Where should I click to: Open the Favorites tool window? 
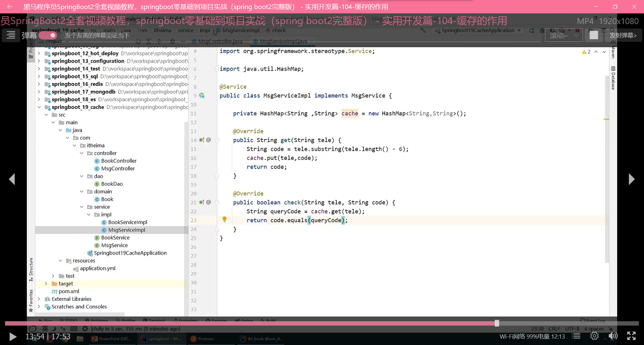click(31, 300)
